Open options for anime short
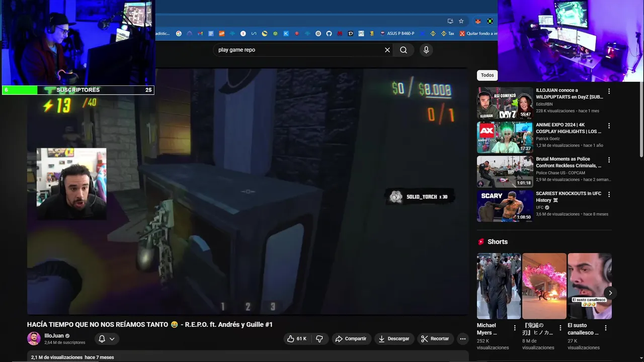The height and width of the screenshot is (362, 644). tap(560, 328)
